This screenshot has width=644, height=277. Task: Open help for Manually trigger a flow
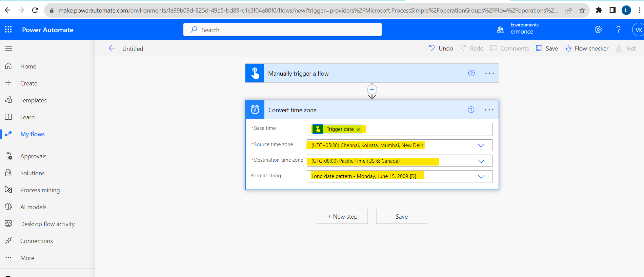click(x=471, y=73)
